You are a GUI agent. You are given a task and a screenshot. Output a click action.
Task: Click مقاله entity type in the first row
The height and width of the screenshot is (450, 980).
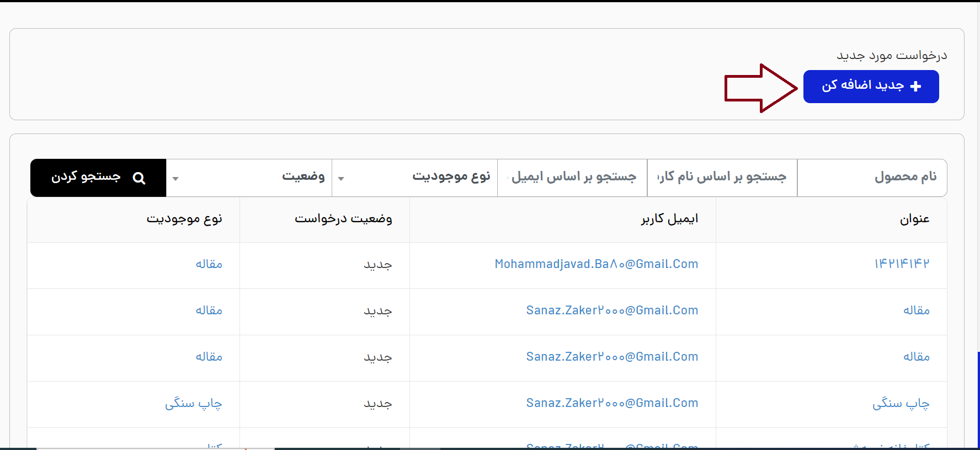click(209, 264)
